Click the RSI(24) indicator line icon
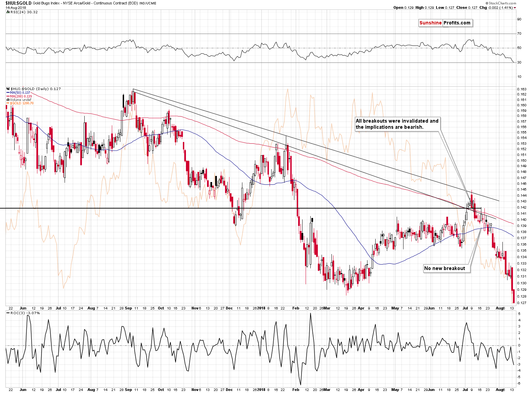This screenshot has width=532, height=393. (8, 12)
